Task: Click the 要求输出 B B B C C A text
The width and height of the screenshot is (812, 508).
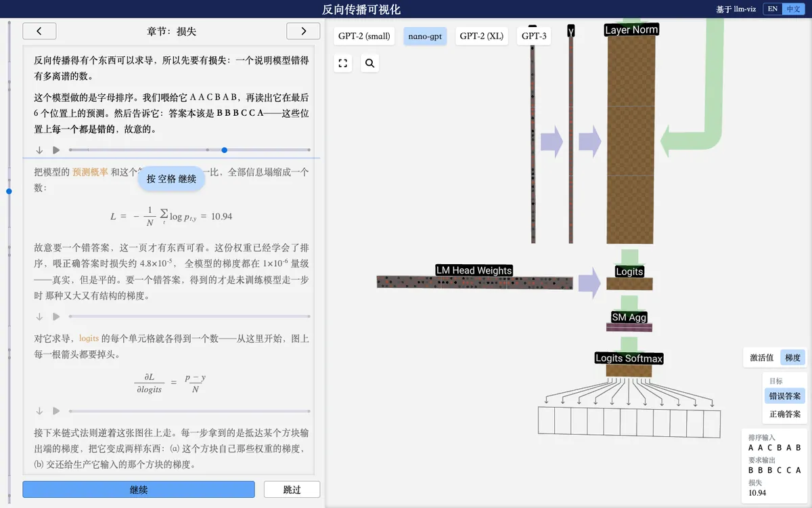Action: pyautogui.click(x=775, y=470)
